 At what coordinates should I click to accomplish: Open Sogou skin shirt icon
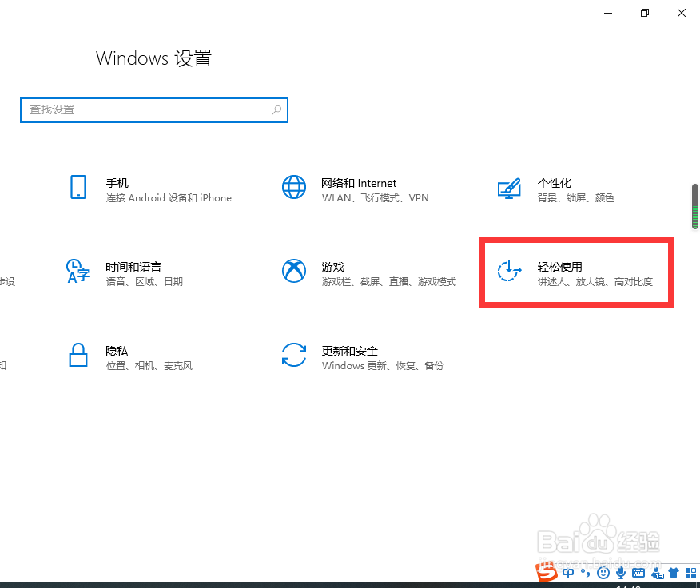tap(674, 573)
